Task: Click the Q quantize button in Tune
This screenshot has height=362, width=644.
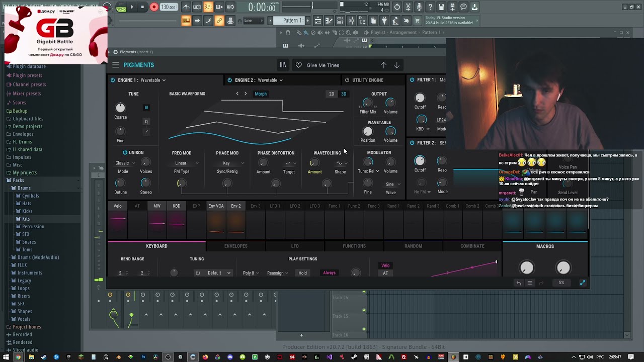Action: click(146, 121)
